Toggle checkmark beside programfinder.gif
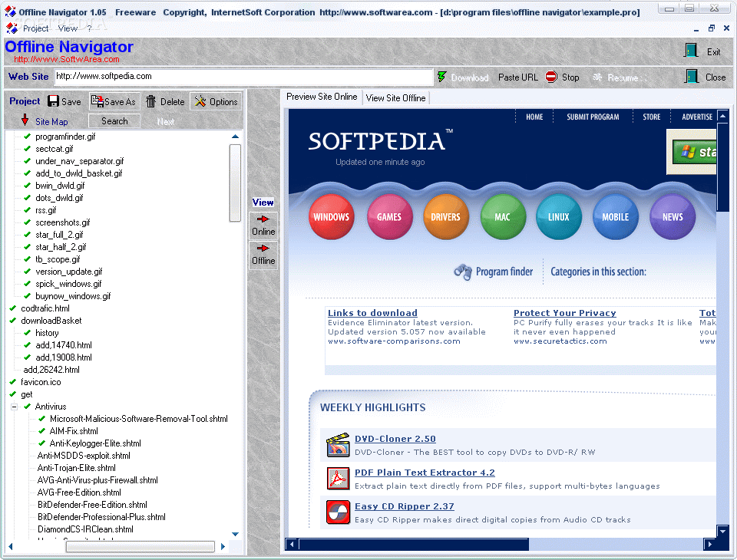 tap(28, 137)
